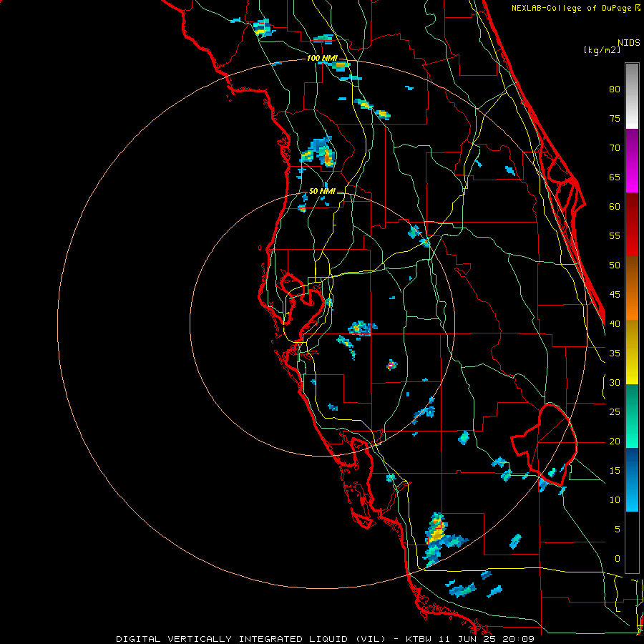644x644 pixels.
Task: Click the NIDS label
Action: [x=629, y=43]
